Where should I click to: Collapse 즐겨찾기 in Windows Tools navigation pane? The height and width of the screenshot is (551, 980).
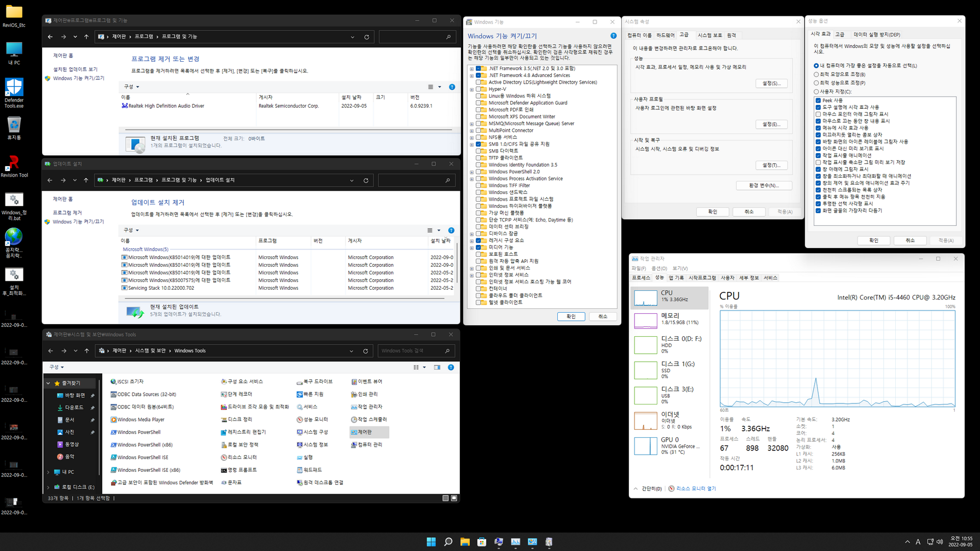pos(48,383)
